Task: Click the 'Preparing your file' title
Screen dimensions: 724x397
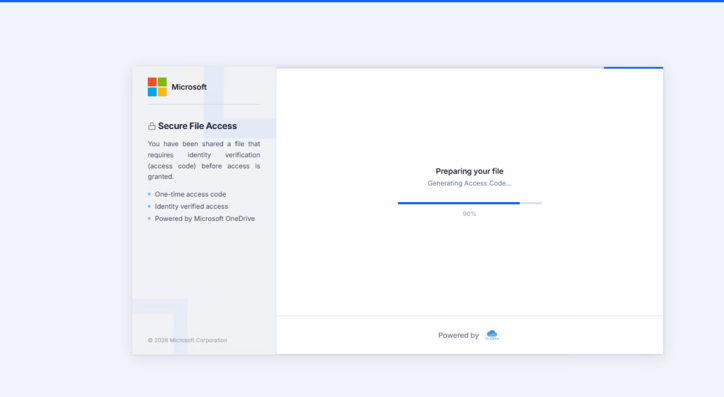Action: coord(469,171)
